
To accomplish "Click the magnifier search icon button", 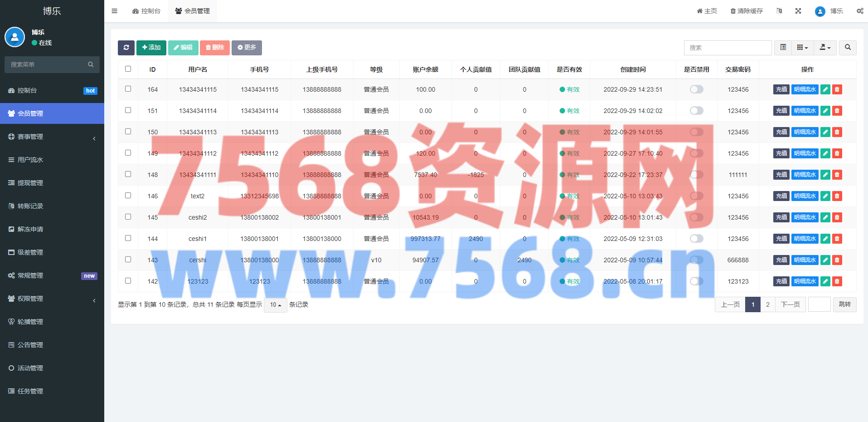I will tap(848, 48).
